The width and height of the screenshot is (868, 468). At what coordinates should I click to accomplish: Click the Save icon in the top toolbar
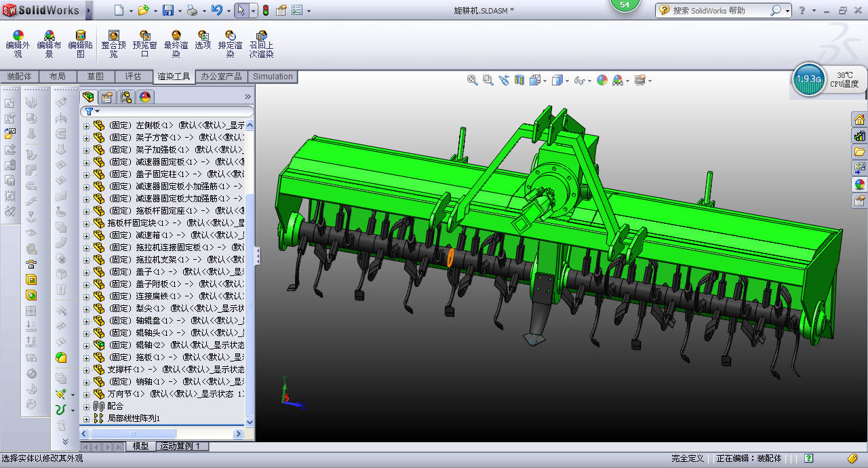(x=167, y=10)
